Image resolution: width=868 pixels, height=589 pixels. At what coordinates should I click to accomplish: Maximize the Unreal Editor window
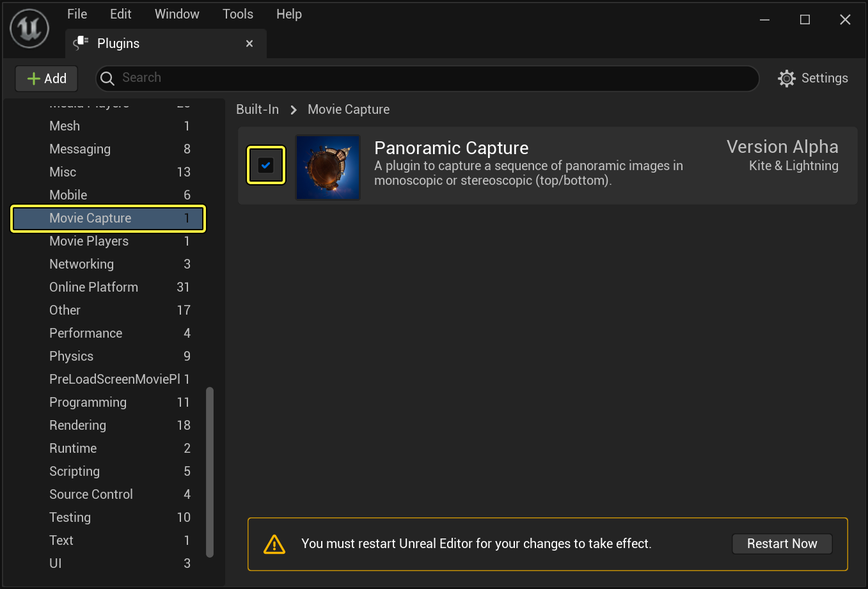tap(805, 20)
